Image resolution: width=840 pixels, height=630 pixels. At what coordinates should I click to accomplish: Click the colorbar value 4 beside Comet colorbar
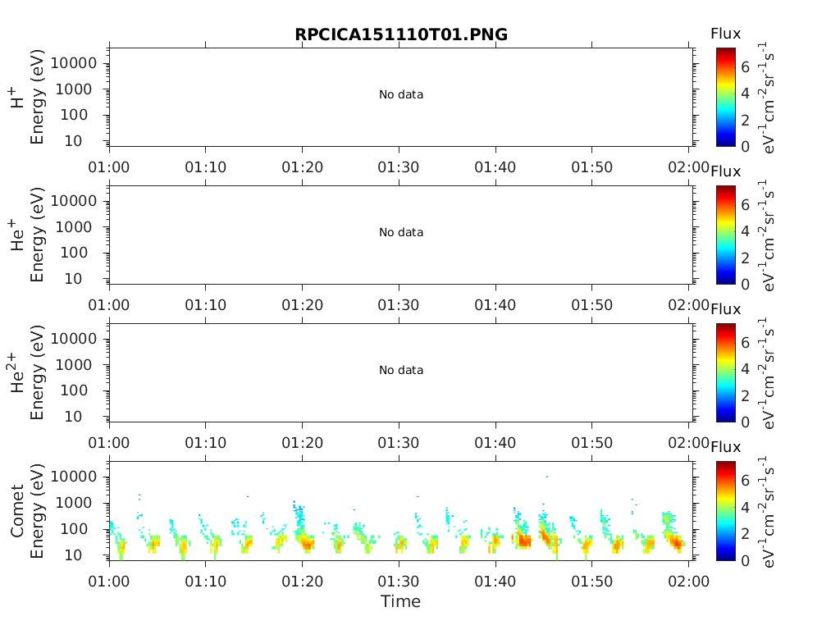pos(745,507)
